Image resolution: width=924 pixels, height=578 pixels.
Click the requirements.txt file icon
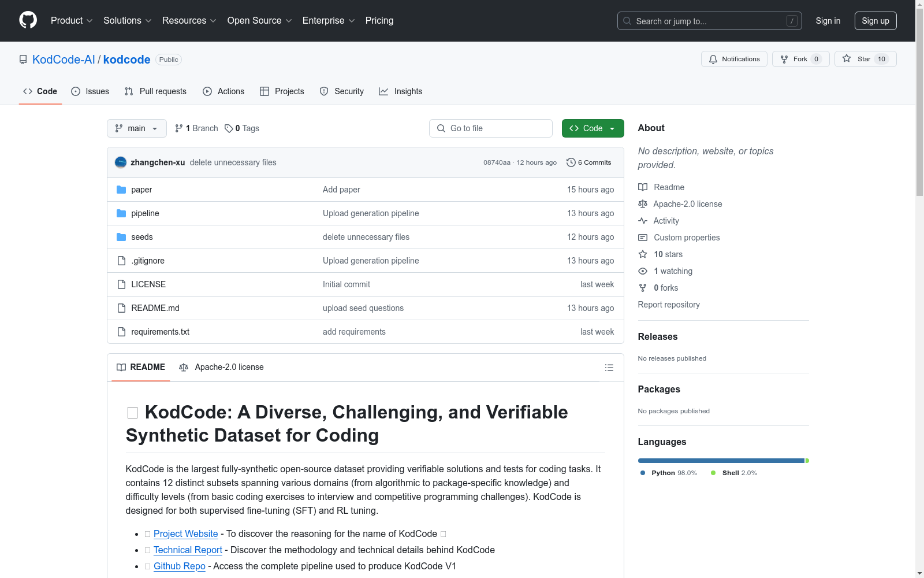point(121,332)
